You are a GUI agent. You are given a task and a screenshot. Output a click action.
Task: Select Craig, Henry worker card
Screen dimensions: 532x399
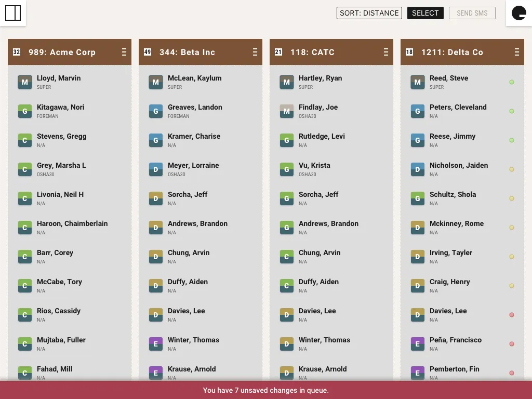[462, 286]
